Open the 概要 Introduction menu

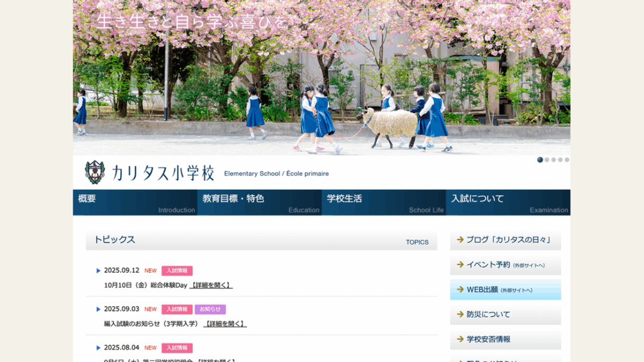point(135,202)
